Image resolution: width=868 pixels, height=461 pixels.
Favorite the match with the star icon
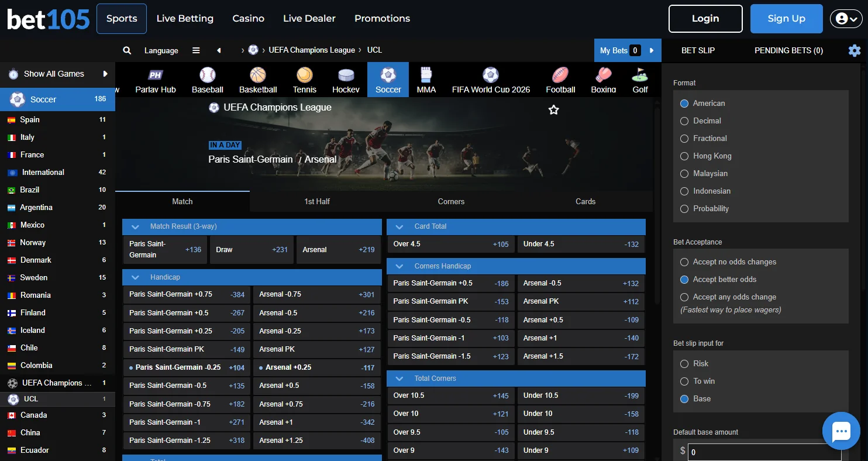(x=553, y=109)
